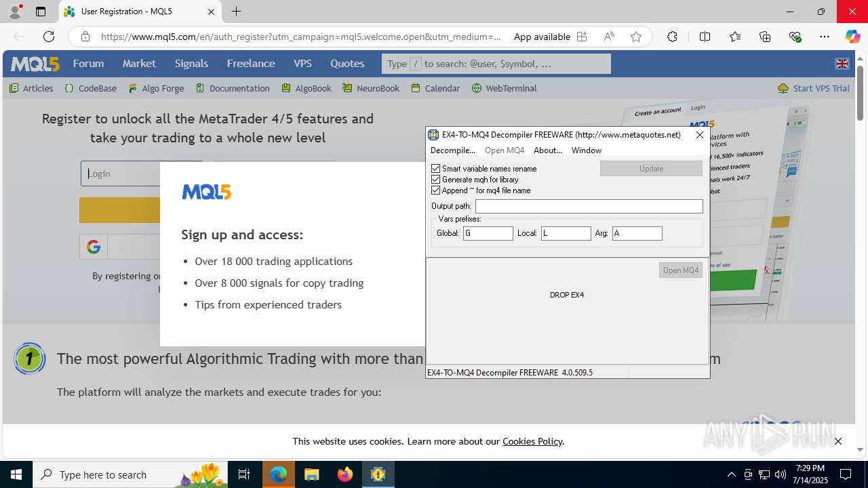Open the decompiler app taskbar icon
Screen dimensions: 868x488
[378, 474]
